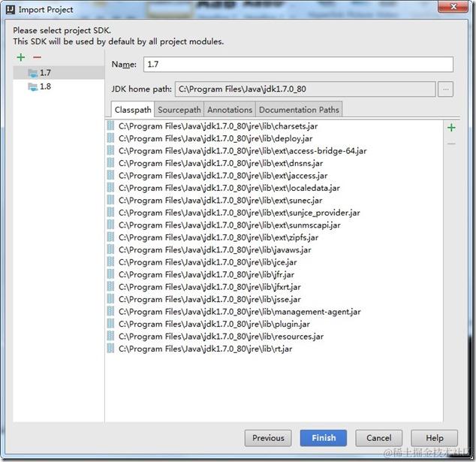Switch to the Classpath tab
This screenshot has width=476, height=462.
[x=133, y=110]
